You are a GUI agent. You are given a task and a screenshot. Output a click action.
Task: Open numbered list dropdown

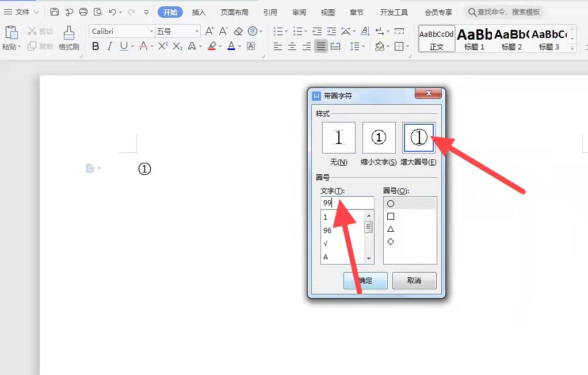click(x=306, y=32)
